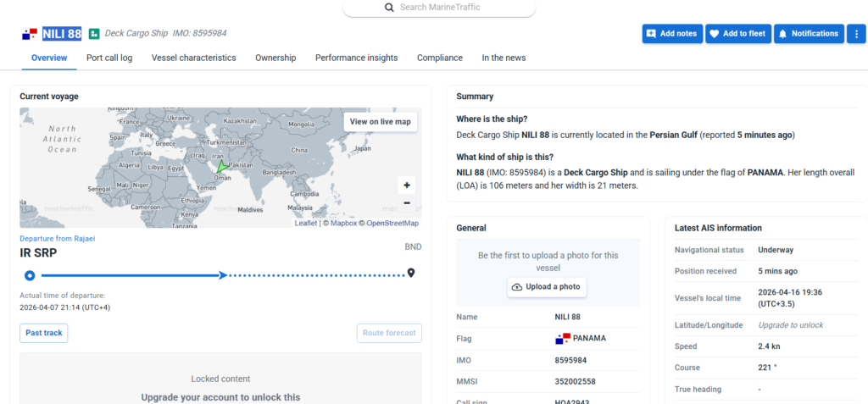Click Upload a photo button

(547, 287)
